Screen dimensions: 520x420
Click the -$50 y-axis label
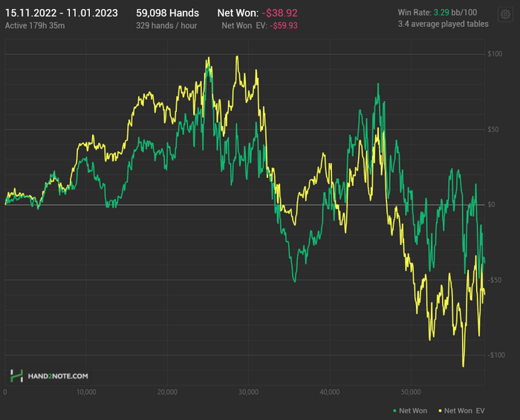(x=495, y=280)
